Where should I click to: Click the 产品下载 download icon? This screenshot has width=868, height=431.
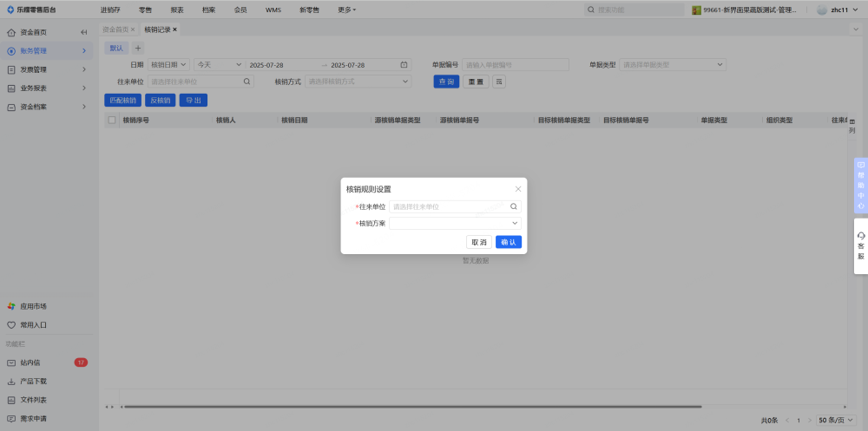coord(11,381)
